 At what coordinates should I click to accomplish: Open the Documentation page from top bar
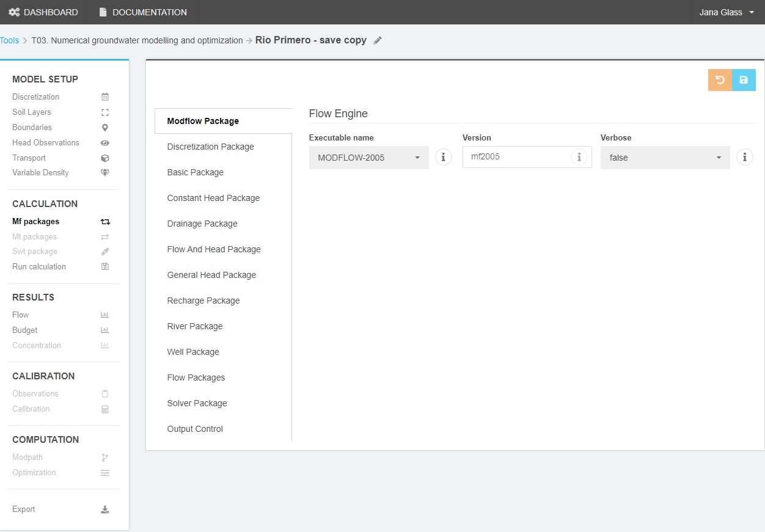pos(143,12)
